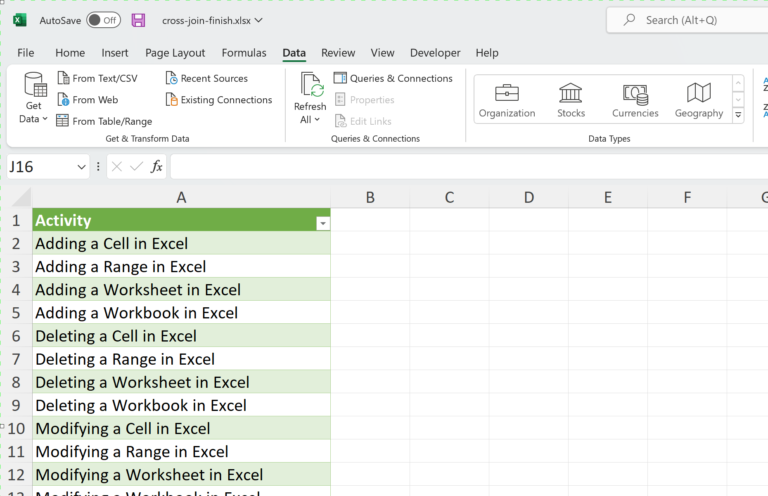Image resolution: width=768 pixels, height=496 pixels.
Task: Choose the Geography data type
Action: coord(698,100)
